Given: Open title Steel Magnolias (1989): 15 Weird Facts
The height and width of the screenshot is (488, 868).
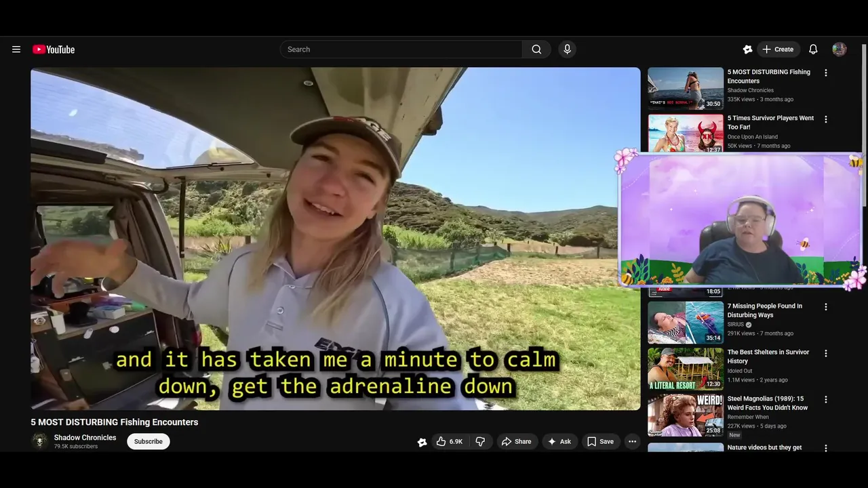Looking at the screenshot, I should 768,403.
